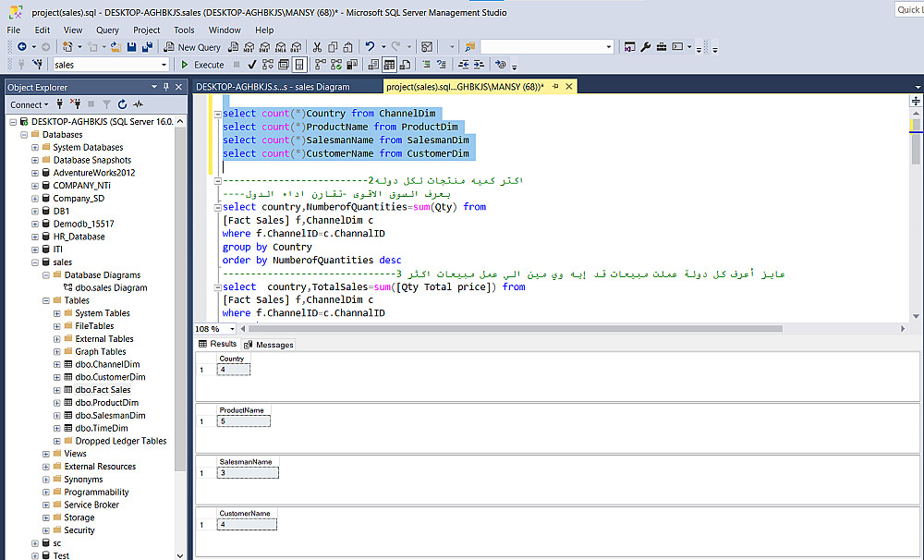Click the Save All toolbar icon

(x=146, y=46)
